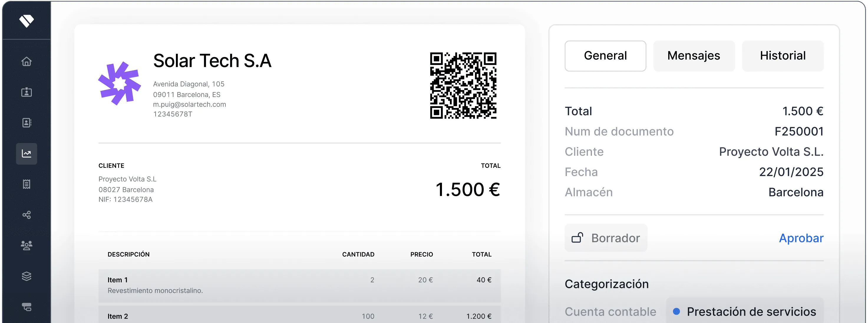Open the receipt icon in sidebar

tap(27, 184)
